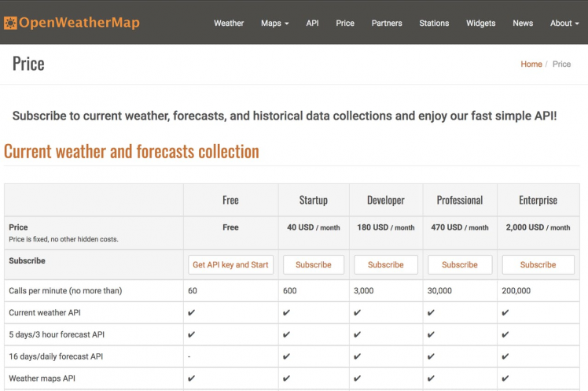The image size is (588, 391).
Task: Subscribe to the Professional plan
Action: 460,264
